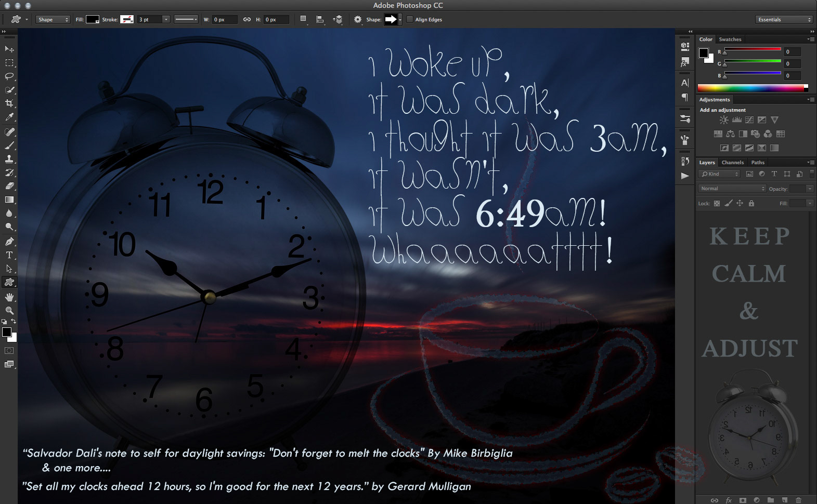
Task: Select the Dodge tool
Action: (x=9, y=227)
